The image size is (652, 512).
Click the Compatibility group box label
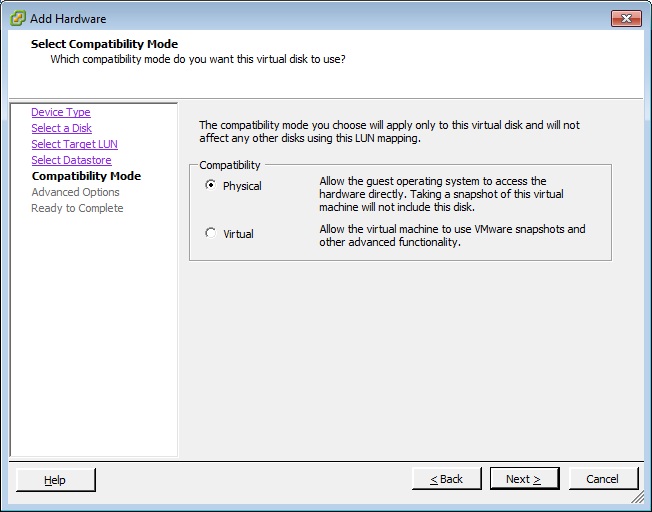pyautogui.click(x=230, y=165)
